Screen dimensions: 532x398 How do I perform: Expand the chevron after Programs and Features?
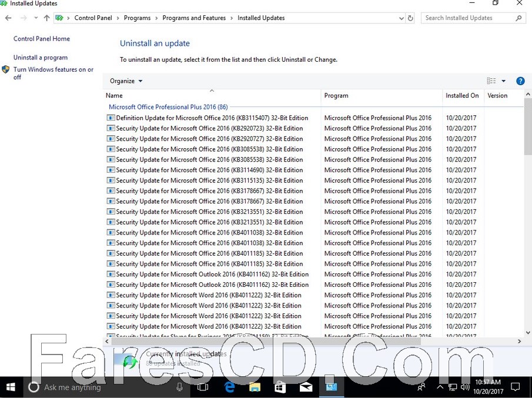[232, 18]
